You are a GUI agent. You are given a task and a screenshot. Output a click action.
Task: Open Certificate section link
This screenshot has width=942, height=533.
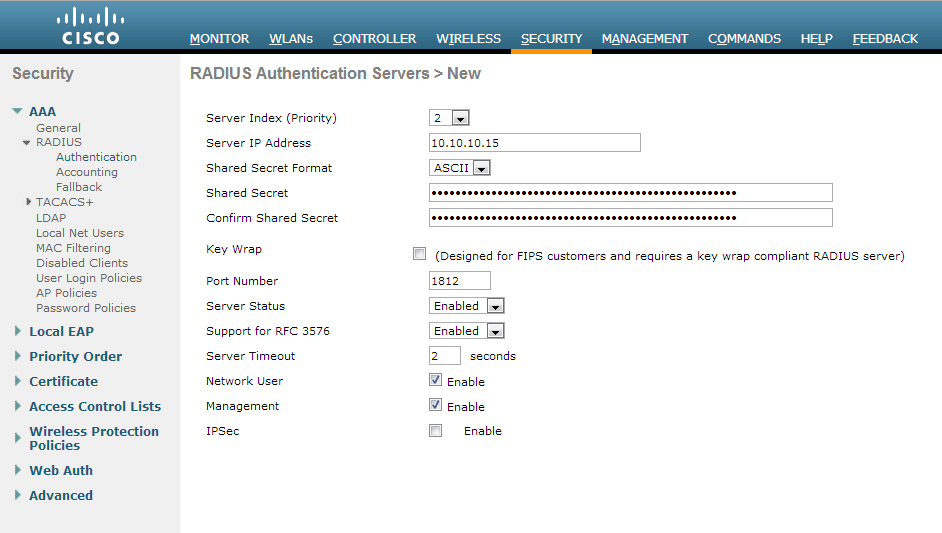pyautogui.click(x=64, y=382)
